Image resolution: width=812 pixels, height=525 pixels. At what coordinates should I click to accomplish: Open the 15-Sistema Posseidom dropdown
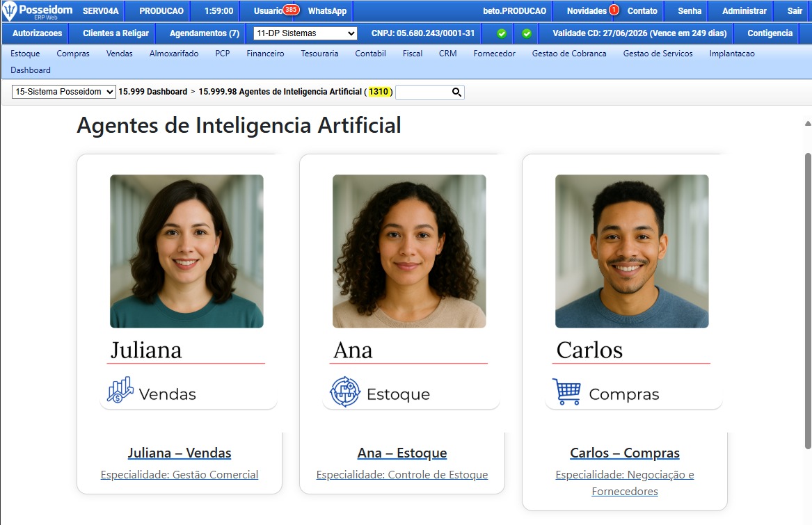[x=64, y=92]
